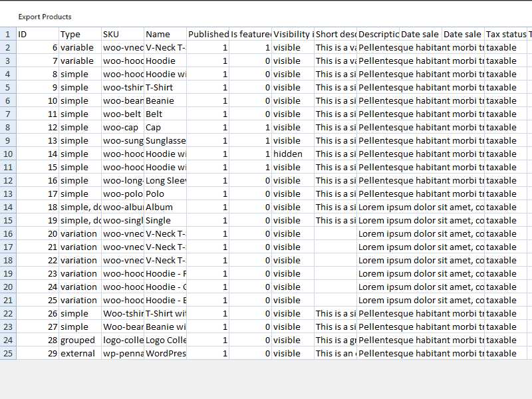Select the Tax status header cell
This screenshot has height=399, width=532.
point(505,34)
